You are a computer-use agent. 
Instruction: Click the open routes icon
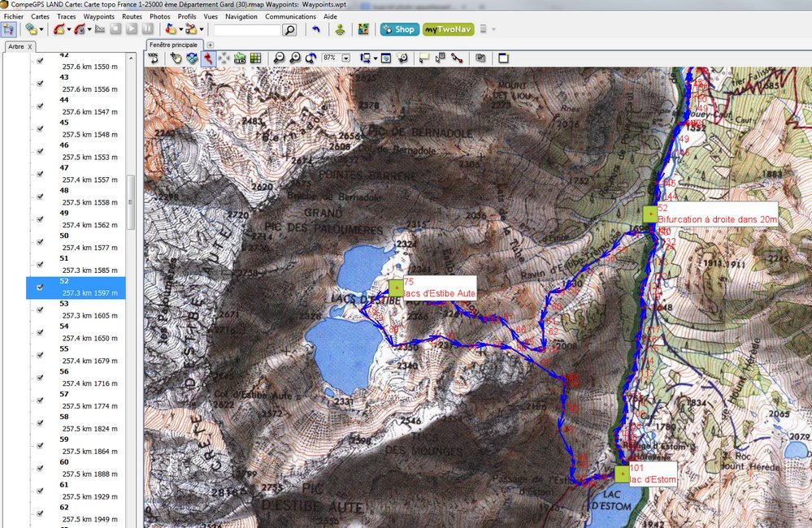tap(192, 29)
